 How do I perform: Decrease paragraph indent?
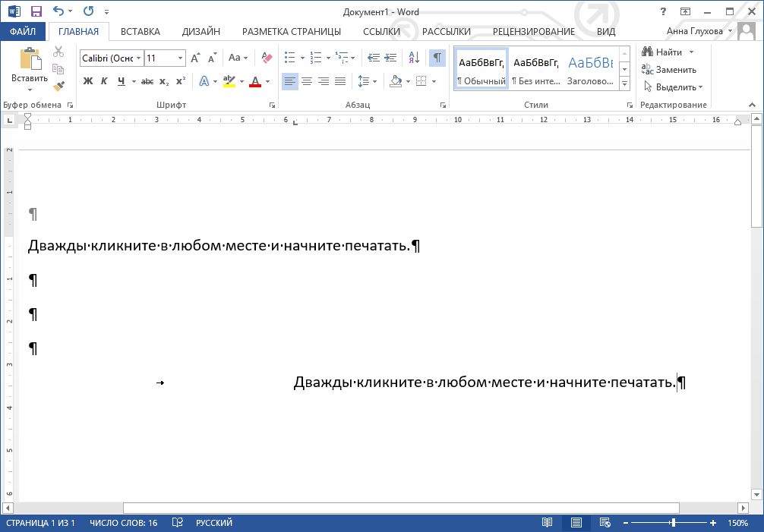tap(374, 58)
